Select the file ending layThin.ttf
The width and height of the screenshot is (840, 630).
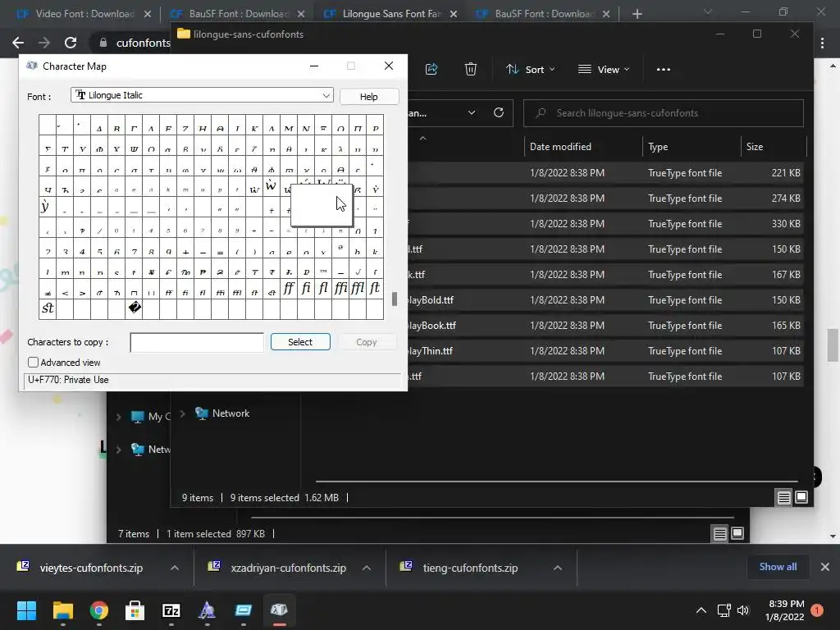pyautogui.click(x=605, y=351)
